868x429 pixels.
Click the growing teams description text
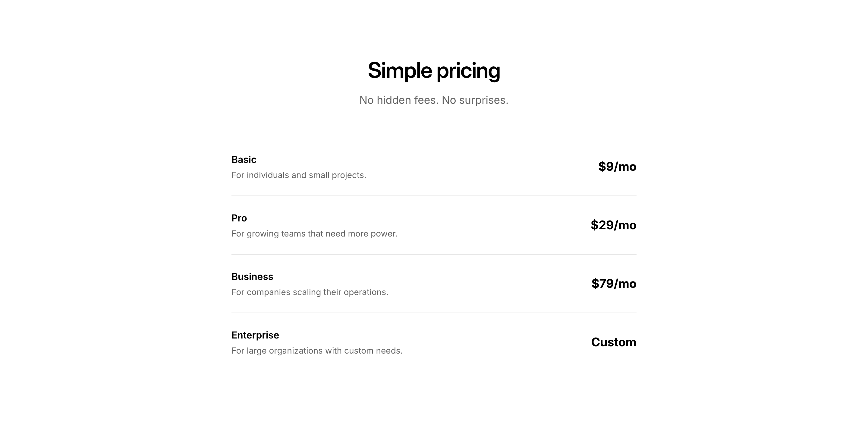coord(314,234)
